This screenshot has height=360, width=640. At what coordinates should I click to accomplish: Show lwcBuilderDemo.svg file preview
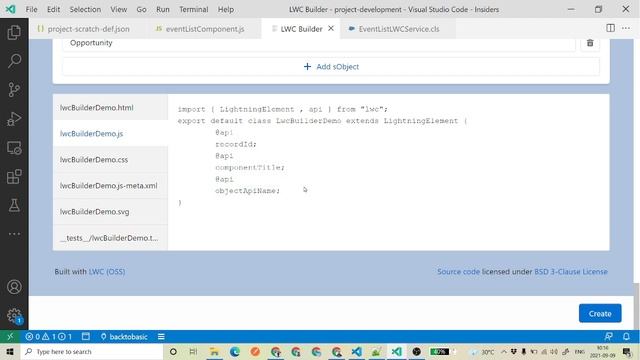click(x=110, y=212)
